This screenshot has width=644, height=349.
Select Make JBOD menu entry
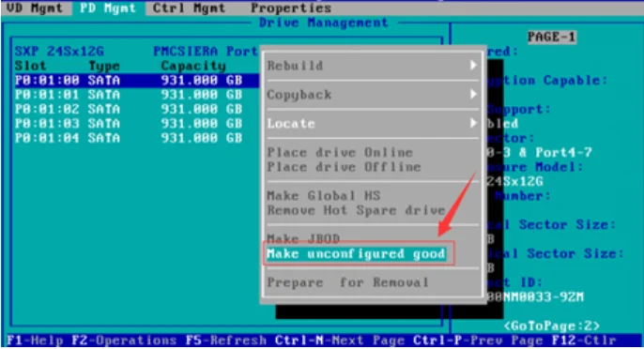tap(303, 238)
